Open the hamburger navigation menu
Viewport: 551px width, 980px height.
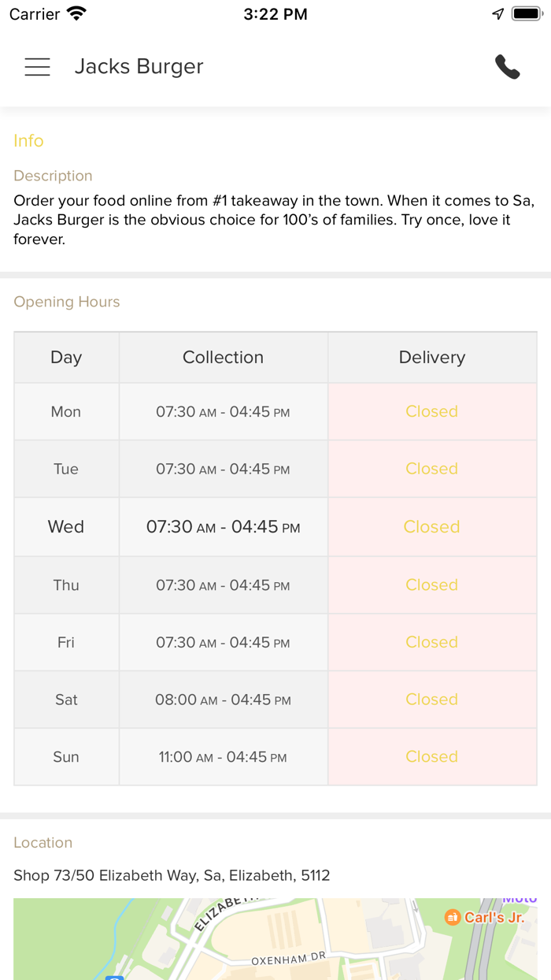click(x=37, y=67)
